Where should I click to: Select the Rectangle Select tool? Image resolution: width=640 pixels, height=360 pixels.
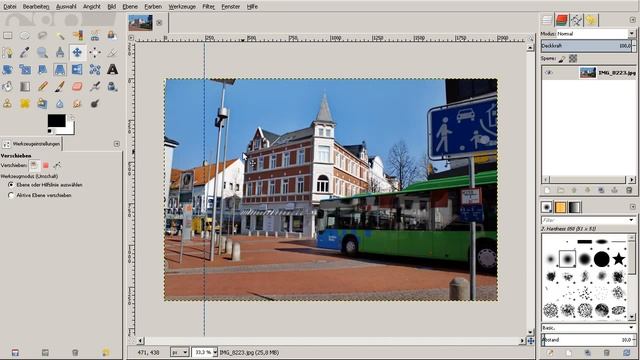7,36
